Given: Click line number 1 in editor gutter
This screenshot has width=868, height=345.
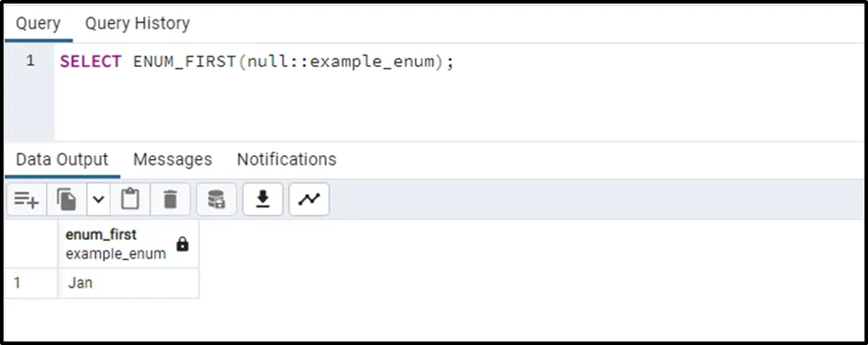Looking at the screenshot, I should [30, 61].
